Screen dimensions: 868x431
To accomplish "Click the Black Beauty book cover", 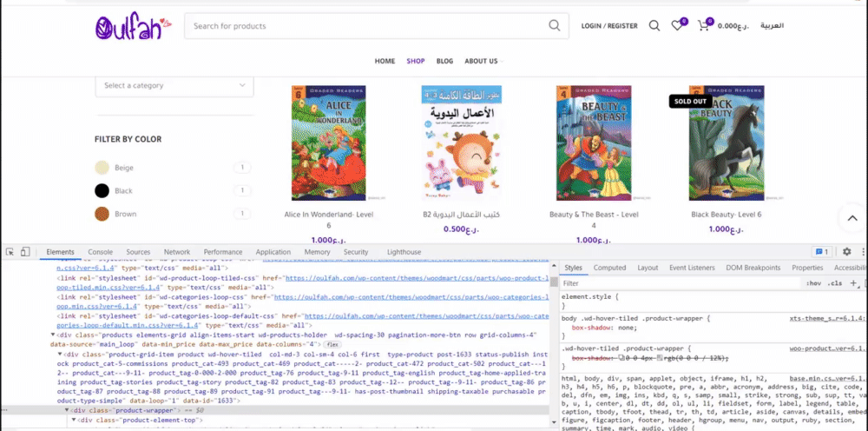I will [727, 143].
